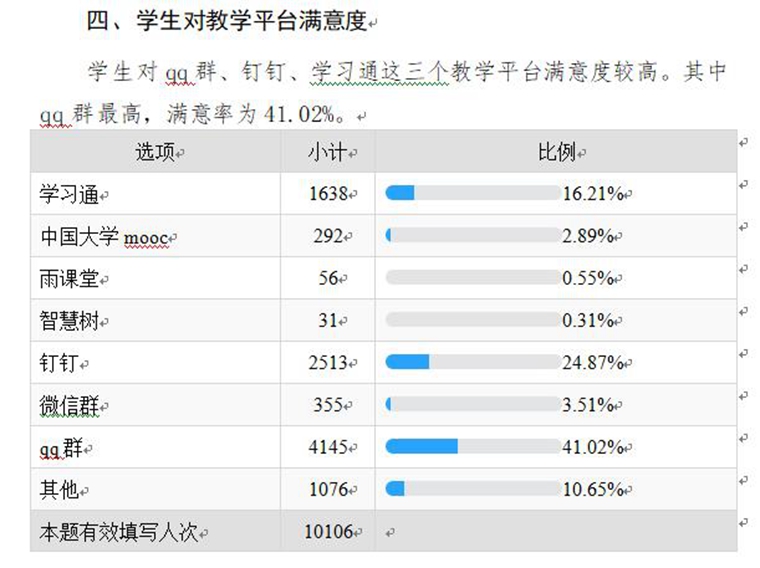This screenshot has height=568, width=760.
Task: Click the 学习通 progress bar
Action: coord(472,193)
